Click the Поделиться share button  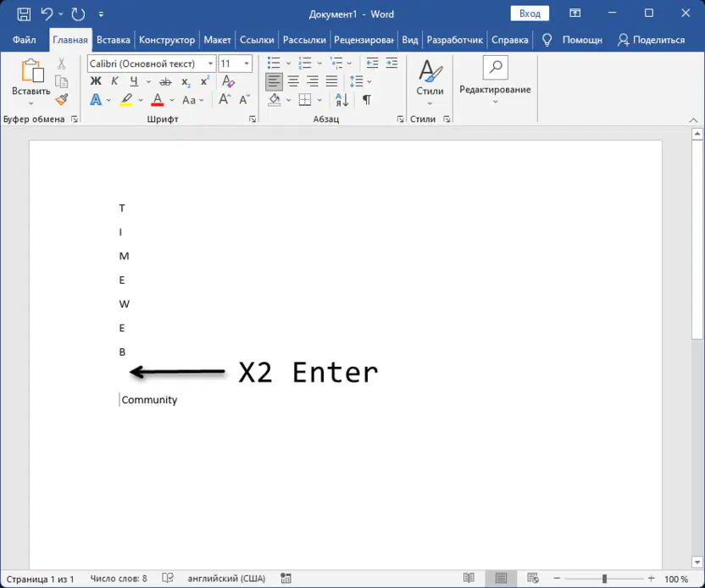(x=651, y=40)
